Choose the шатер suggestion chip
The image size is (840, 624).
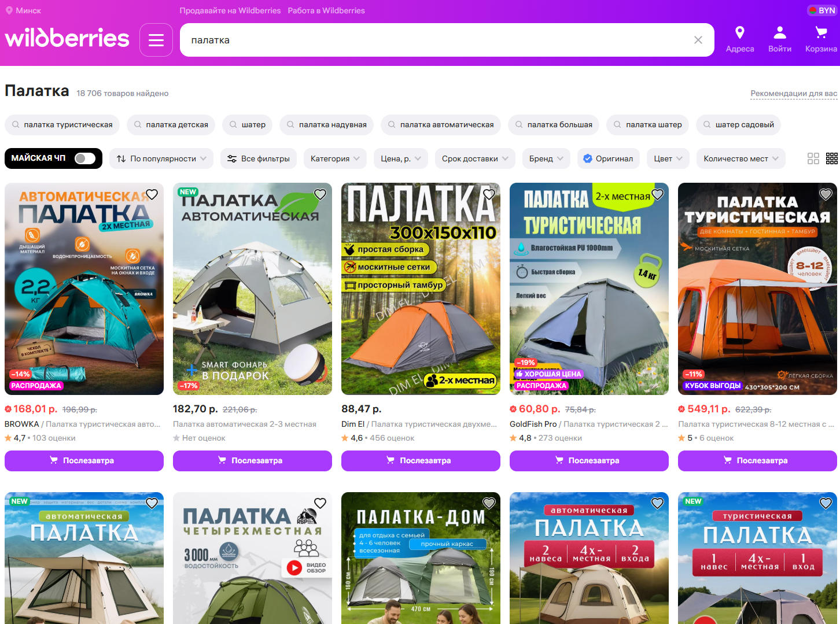point(247,124)
